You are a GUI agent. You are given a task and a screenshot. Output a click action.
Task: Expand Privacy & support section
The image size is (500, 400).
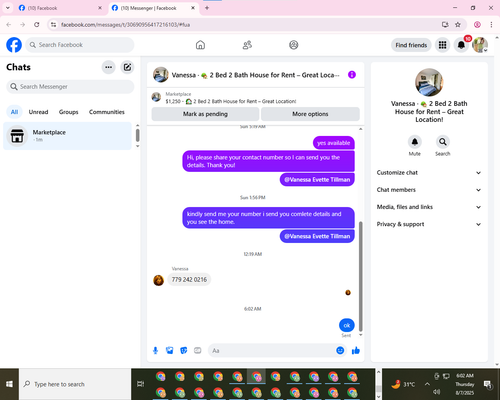(x=429, y=224)
